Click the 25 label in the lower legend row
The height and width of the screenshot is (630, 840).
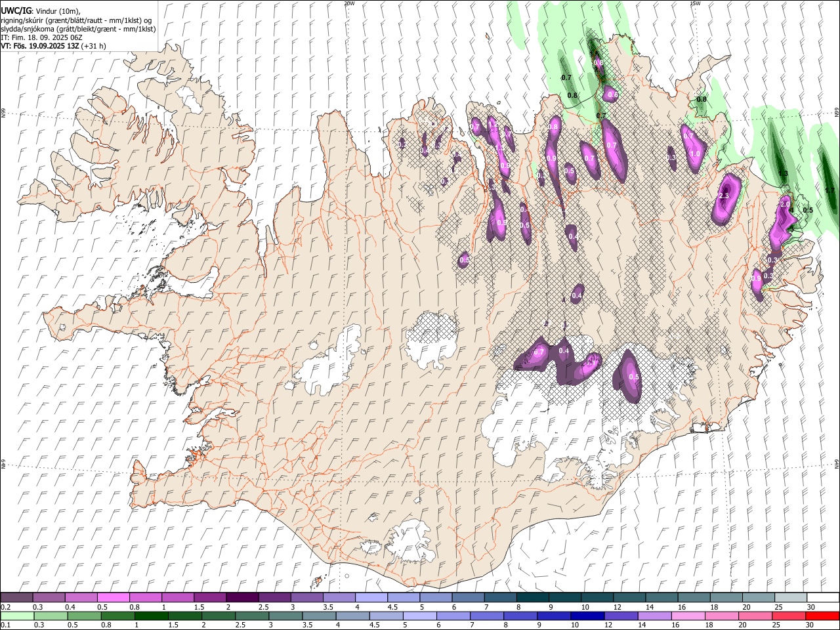pyautogui.click(x=776, y=625)
